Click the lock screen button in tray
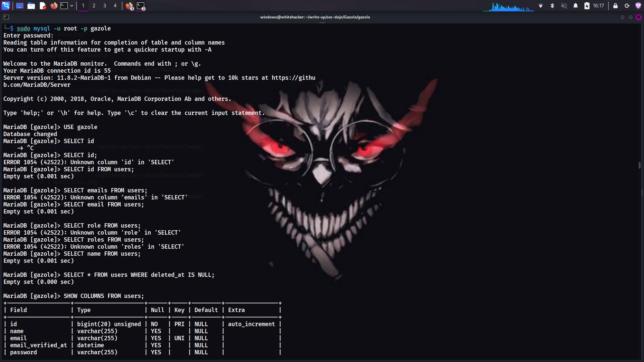This screenshot has width=644, height=362. [x=615, y=6]
